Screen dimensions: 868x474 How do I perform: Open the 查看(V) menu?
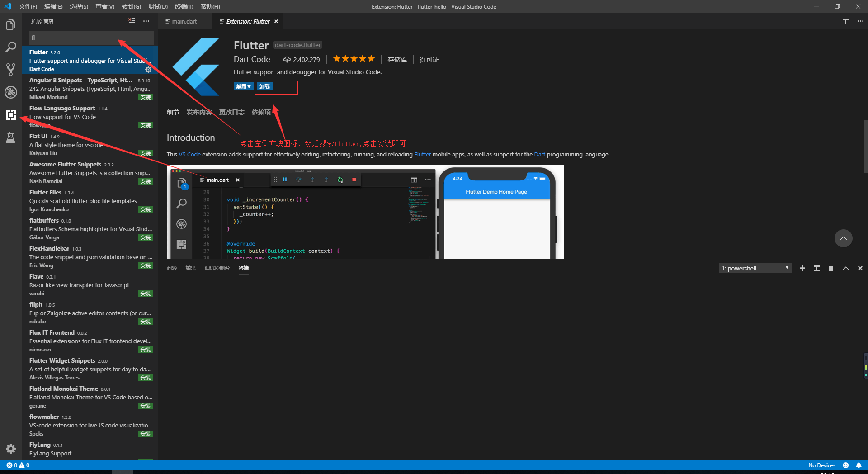point(105,6)
